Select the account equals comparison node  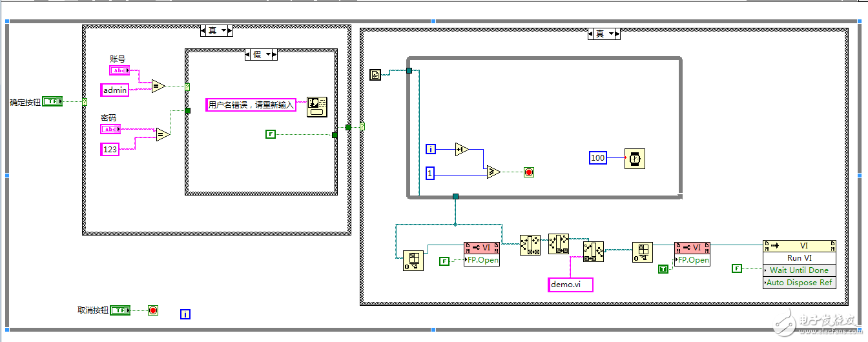pyautogui.click(x=159, y=86)
